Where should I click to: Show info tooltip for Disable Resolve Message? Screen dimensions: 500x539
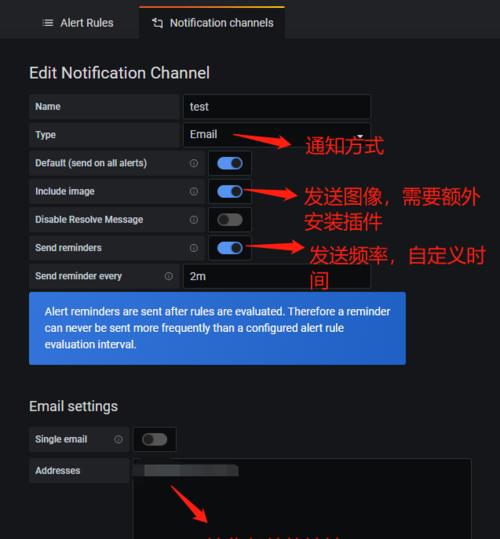pos(194,220)
